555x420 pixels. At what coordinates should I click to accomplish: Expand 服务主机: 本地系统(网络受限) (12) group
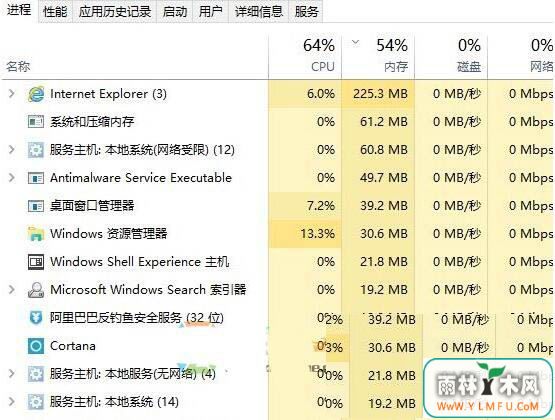click(x=12, y=150)
